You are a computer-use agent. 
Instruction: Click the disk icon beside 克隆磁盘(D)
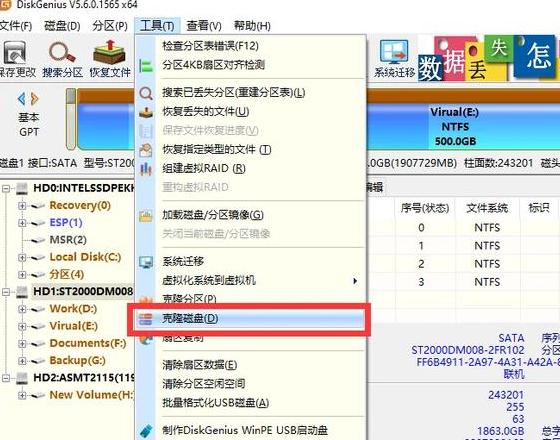[146, 319]
